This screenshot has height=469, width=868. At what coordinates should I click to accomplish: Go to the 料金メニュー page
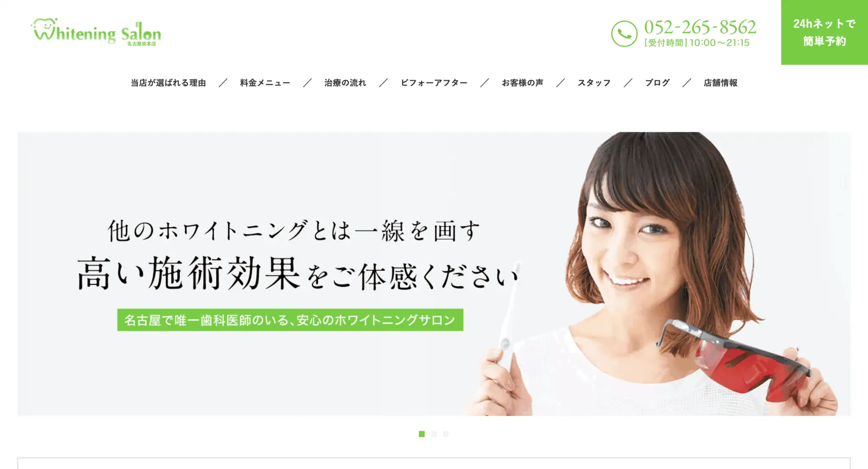[x=265, y=83]
